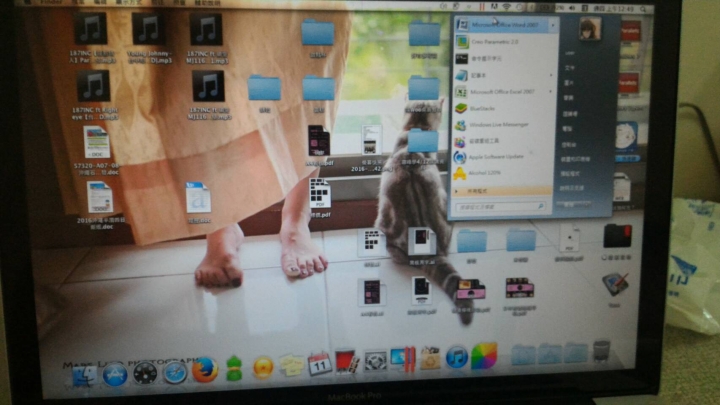Viewport: 720px width, 405px height.
Task: Open the App Store in the Dock
Action: coord(115,375)
